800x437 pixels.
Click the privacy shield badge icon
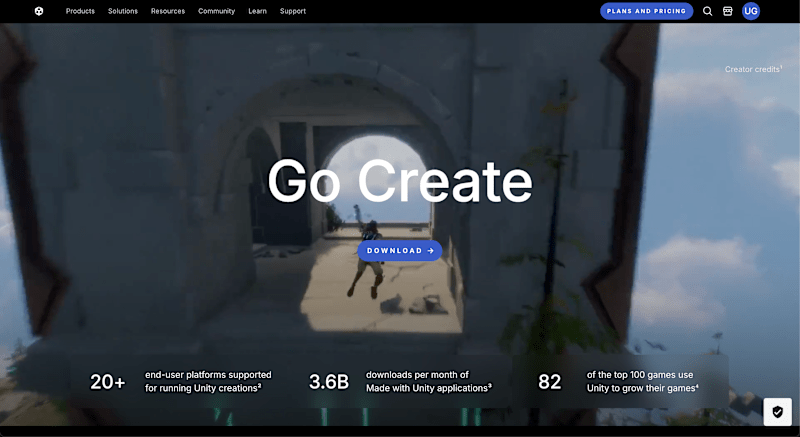click(777, 412)
